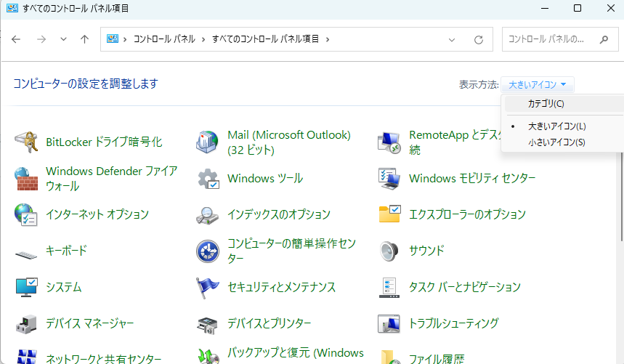
Task: Click the Windows ツール gear icon
Action: 208,179
